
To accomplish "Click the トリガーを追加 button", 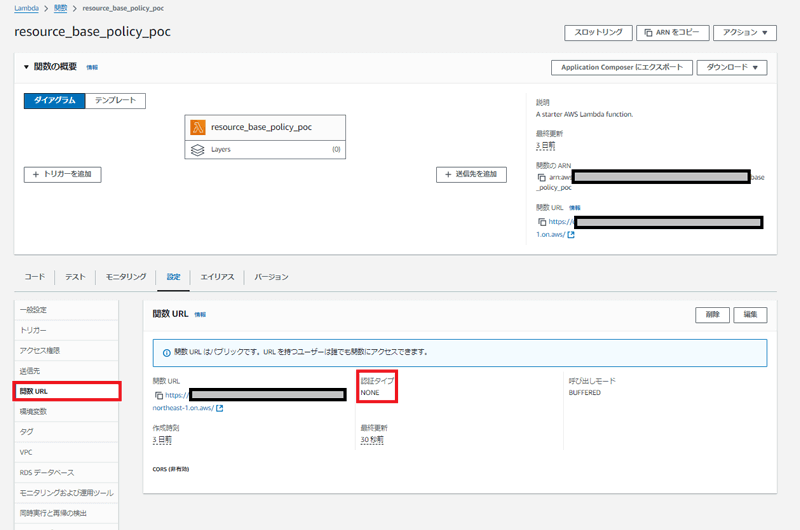I will [62, 174].
